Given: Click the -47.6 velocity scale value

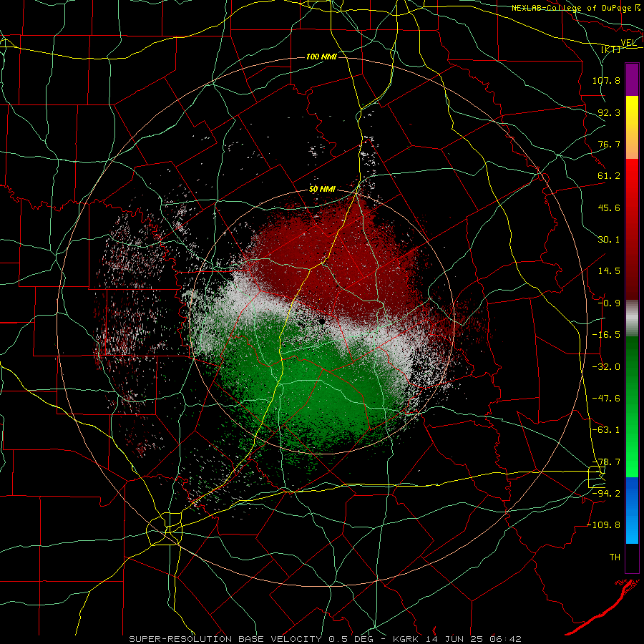Looking at the screenshot, I should [x=606, y=399].
